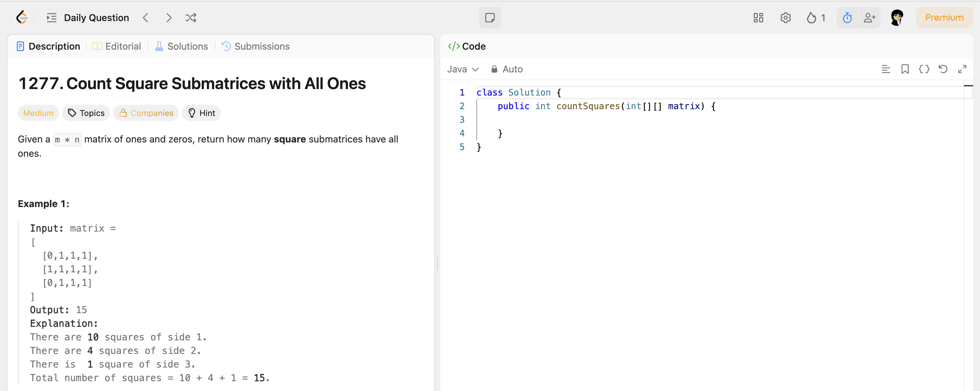Switch to the Submissions tab
The height and width of the screenshot is (391, 980).
pos(256,46)
